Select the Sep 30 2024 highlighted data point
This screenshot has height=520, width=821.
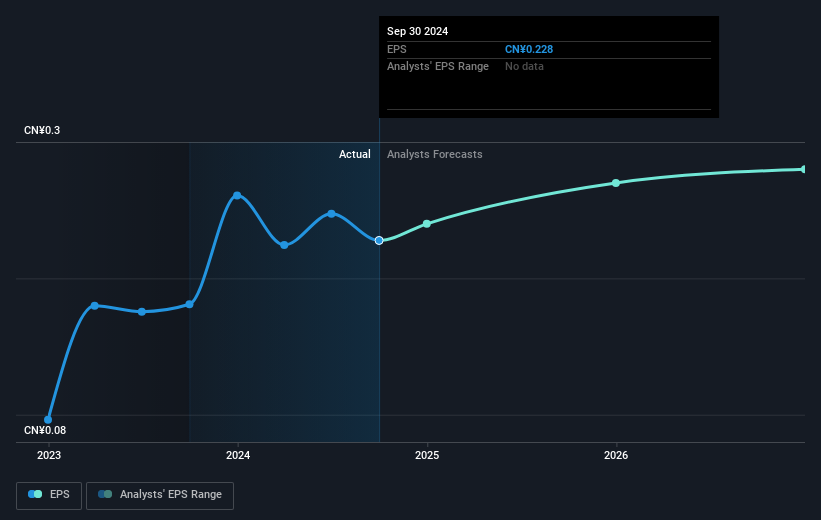379,240
